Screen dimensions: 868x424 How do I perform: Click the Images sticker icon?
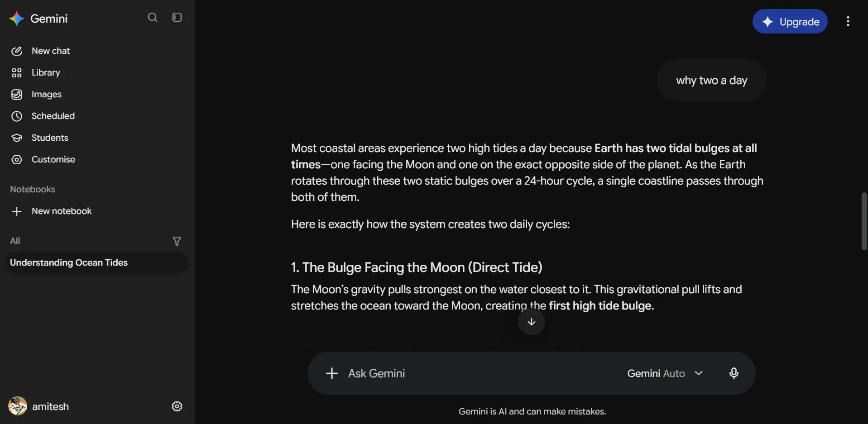click(x=17, y=95)
